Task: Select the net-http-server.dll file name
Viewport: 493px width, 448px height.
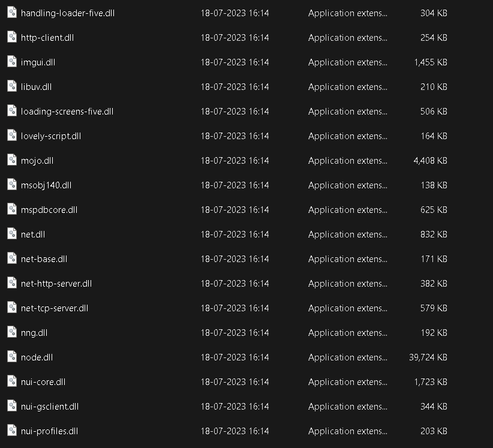Action: pyautogui.click(x=56, y=284)
